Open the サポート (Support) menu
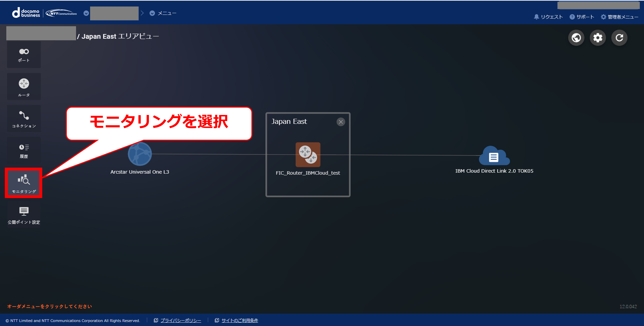Screen dimensions: 644x326 [x=582, y=17]
